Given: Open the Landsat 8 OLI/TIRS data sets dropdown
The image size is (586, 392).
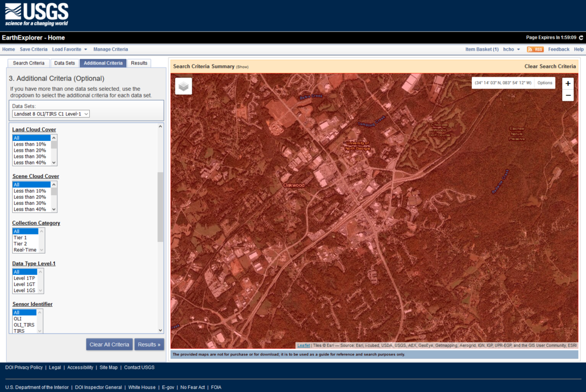Looking at the screenshot, I should [x=49, y=113].
